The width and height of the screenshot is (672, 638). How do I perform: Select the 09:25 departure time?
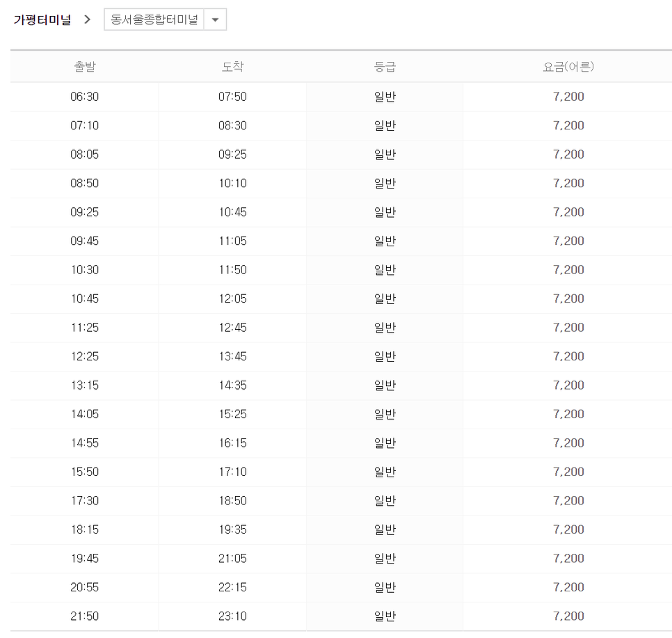(x=84, y=212)
